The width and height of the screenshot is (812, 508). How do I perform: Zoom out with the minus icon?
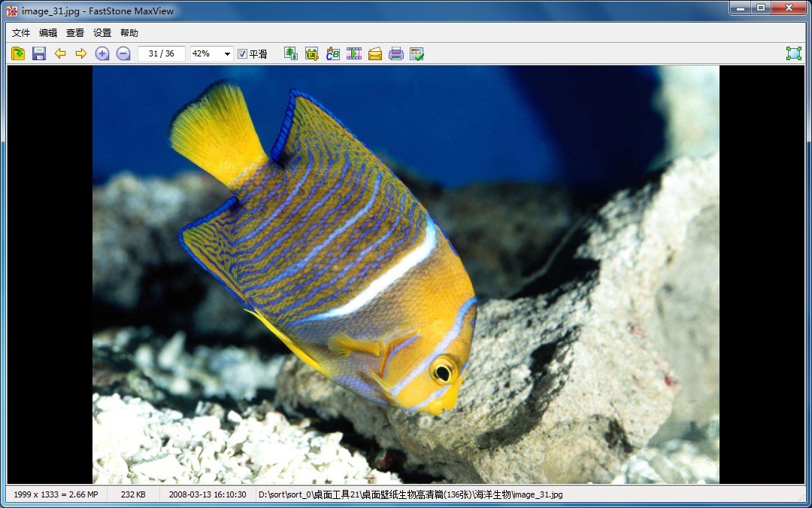[x=123, y=53]
